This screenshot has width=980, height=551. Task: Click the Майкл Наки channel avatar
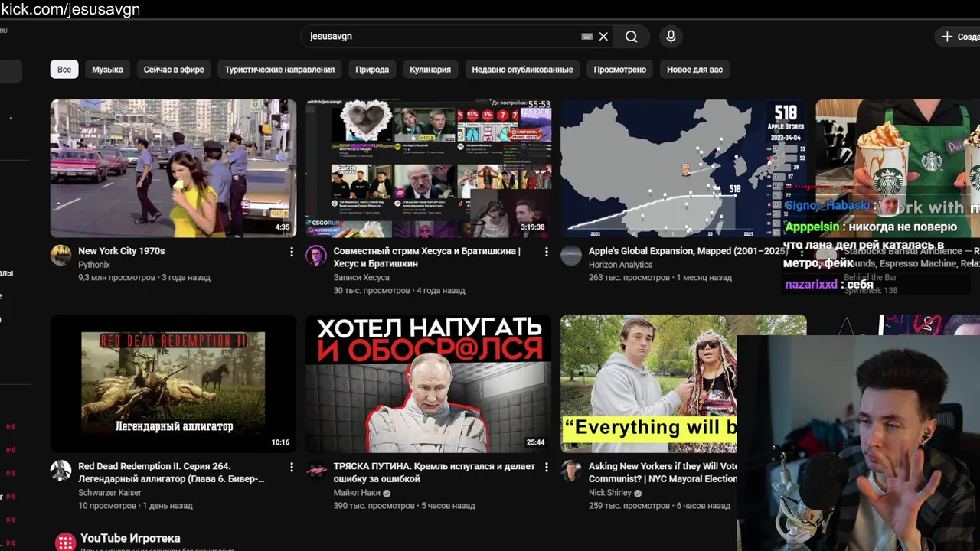tap(316, 471)
